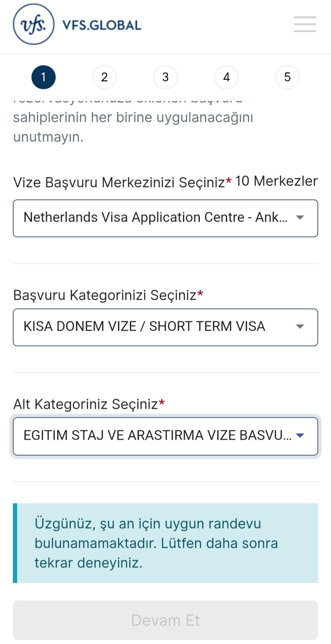The height and width of the screenshot is (644, 331).
Task: Go to step 1 indicator
Action: coord(44,77)
